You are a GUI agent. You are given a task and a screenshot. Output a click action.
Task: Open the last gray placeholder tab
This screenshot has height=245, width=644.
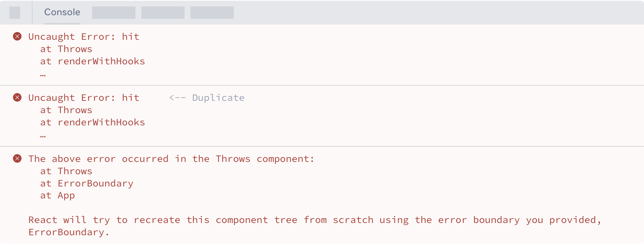click(x=212, y=13)
